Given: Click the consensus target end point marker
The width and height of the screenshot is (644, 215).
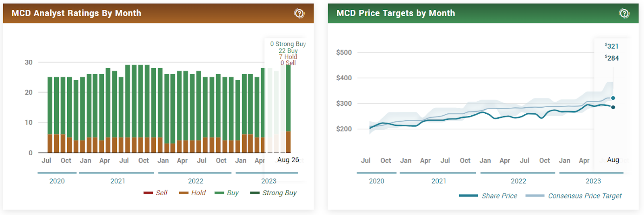Looking at the screenshot, I should (613, 98).
